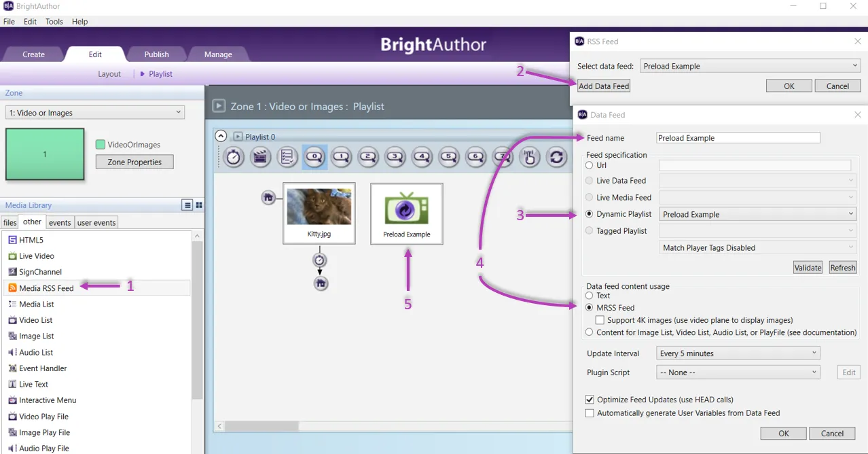Open Match Player Tags Disabled dropdown
This screenshot has width=868, height=454.
tap(758, 248)
